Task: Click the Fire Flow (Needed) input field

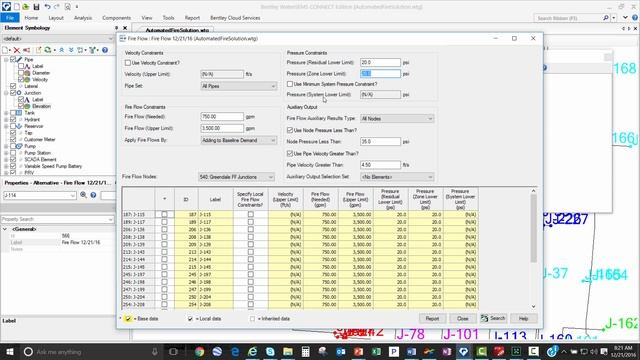Action: 222,117
